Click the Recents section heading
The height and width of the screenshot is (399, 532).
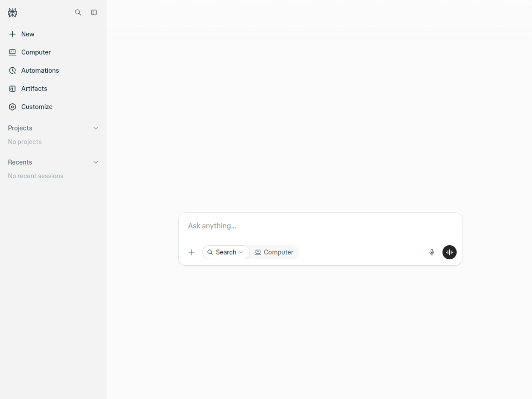(20, 162)
